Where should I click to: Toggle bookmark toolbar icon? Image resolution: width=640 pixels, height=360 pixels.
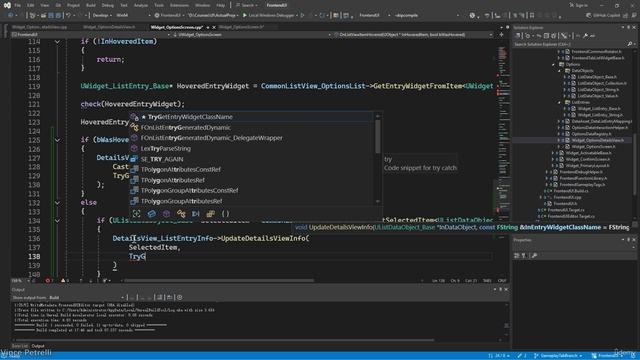click(532, 16)
